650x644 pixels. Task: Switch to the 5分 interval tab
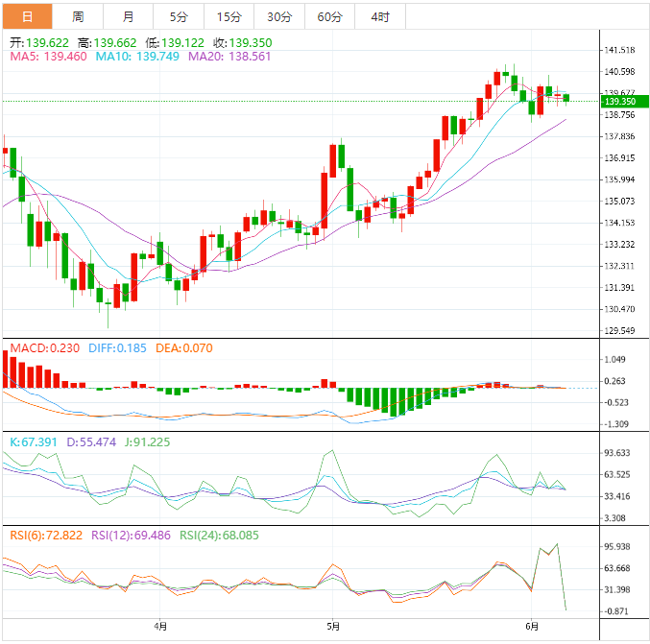[x=179, y=17]
